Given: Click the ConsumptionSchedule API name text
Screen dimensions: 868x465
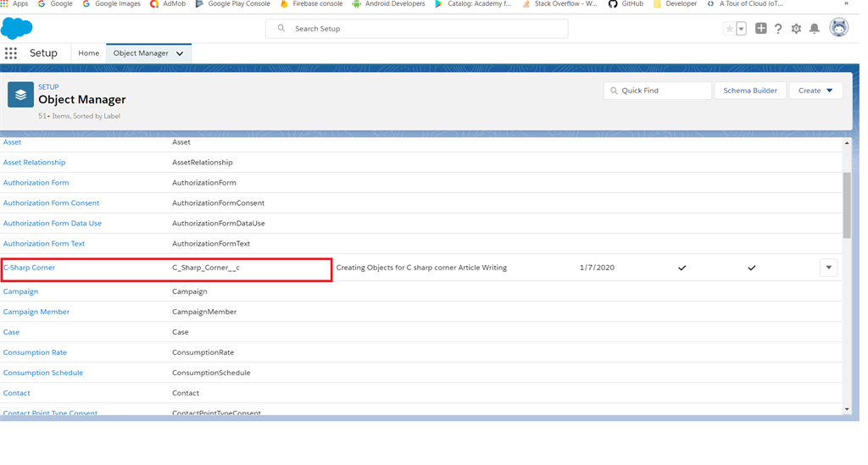Looking at the screenshot, I should (211, 373).
